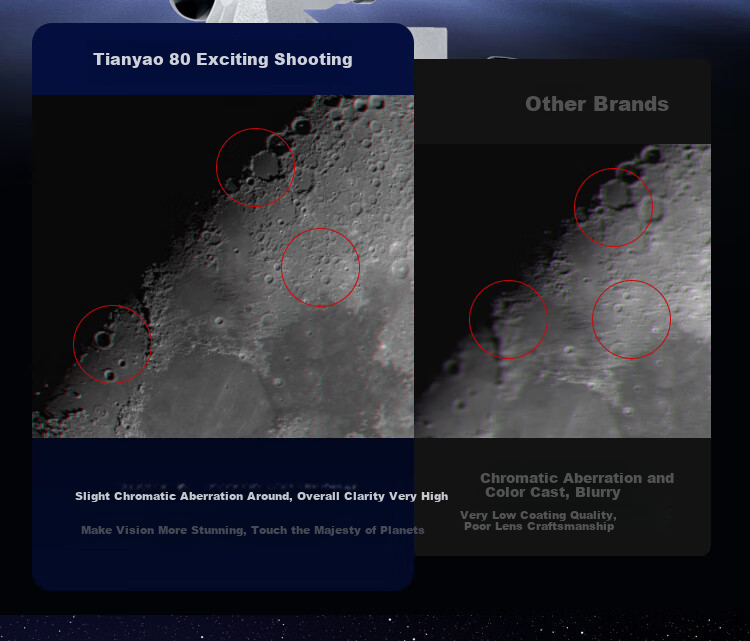Select the lower-right red circle on Other Brands photo
The image size is (750, 641).
[631, 319]
